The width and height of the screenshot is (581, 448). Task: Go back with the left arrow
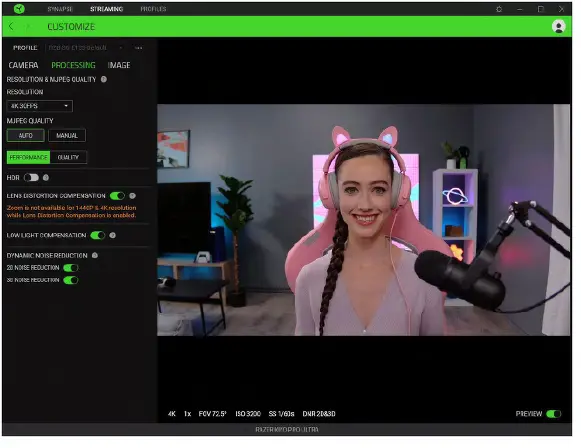pyautogui.click(x=11, y=26)
